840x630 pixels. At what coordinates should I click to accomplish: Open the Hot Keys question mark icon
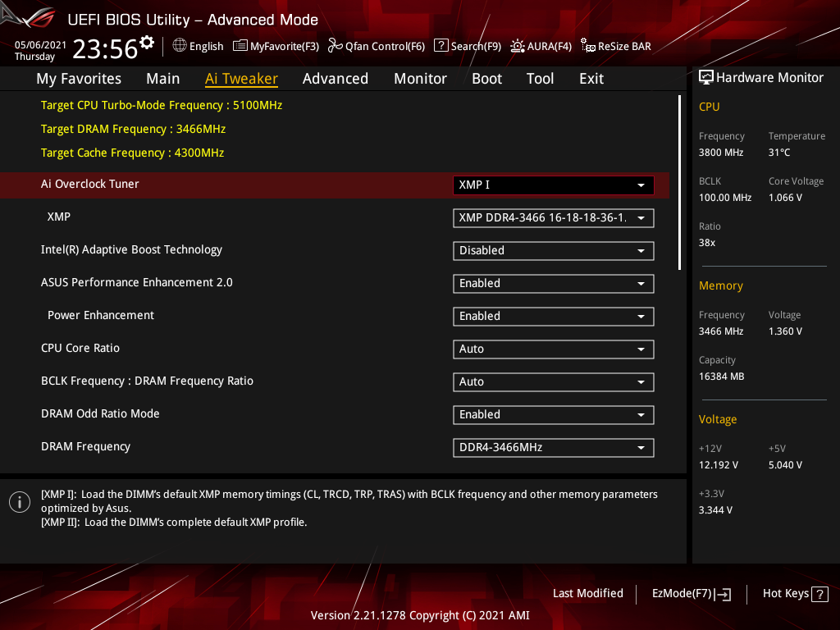pyautogui.click(x=819, y=594)
